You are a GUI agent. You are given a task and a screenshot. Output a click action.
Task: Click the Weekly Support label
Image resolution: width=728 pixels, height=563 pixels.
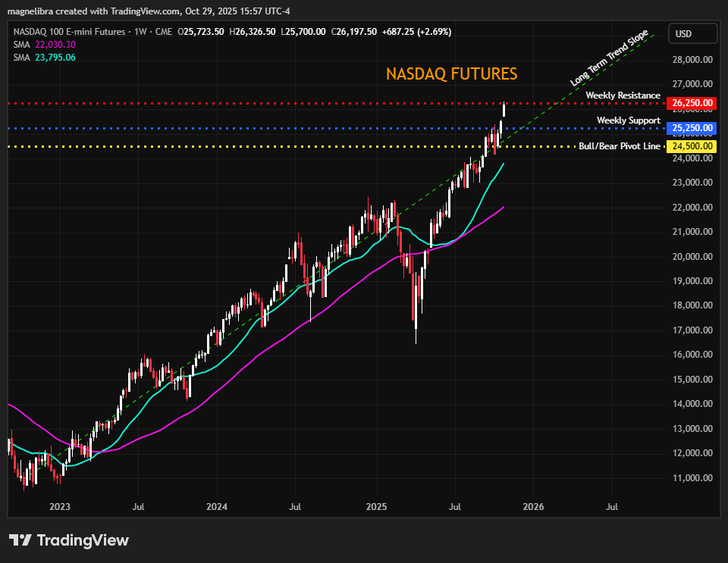(x=628, y=120)
